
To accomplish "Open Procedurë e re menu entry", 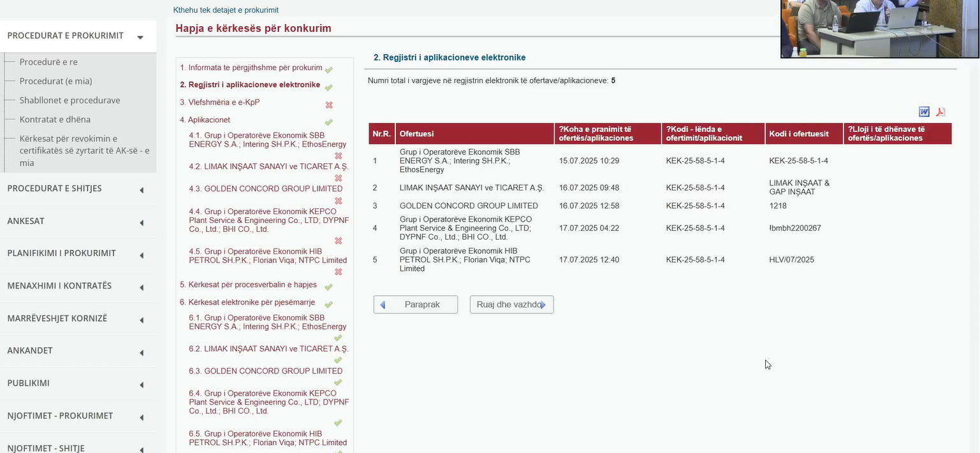I will coord(48,62).
